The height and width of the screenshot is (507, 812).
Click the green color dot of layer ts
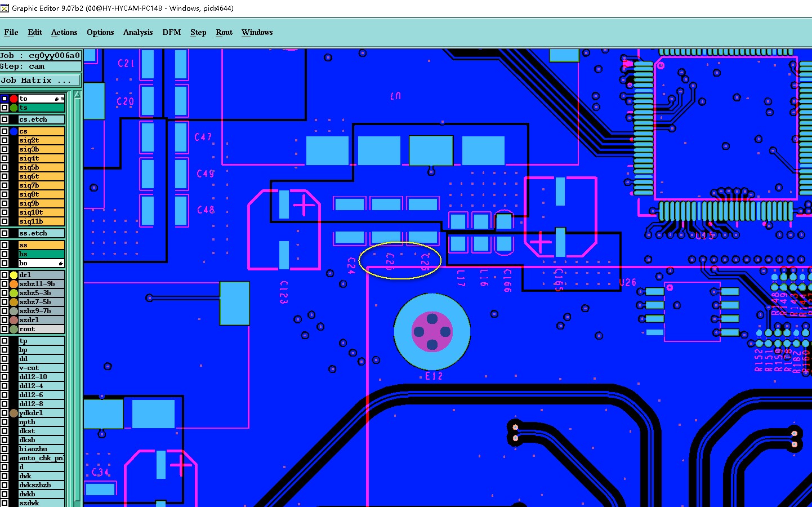(x=14, y=108)
